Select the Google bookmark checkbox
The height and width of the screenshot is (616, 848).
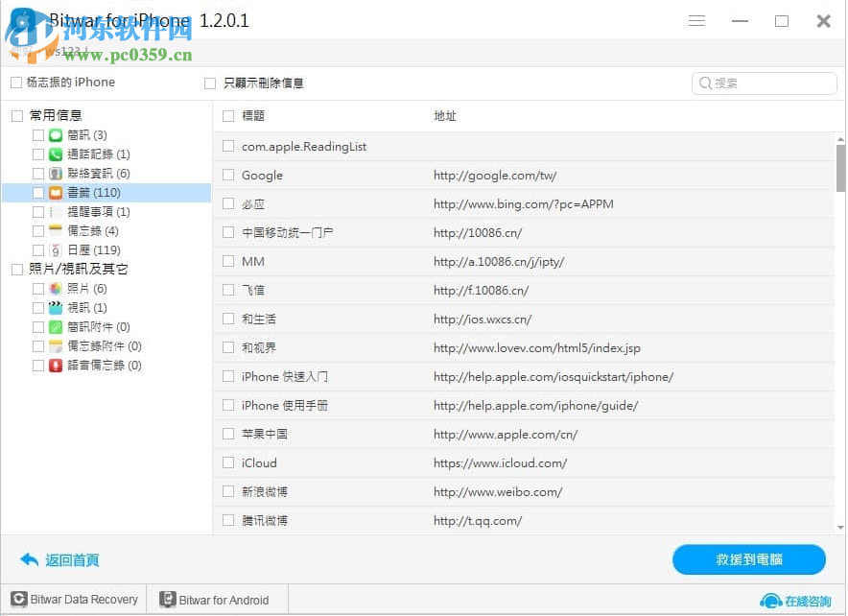pyautogui.click(x=227, y=175)
